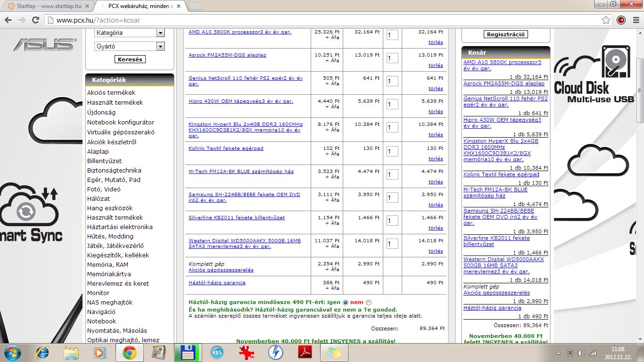Open the BS player icon on taskbar

217,353
